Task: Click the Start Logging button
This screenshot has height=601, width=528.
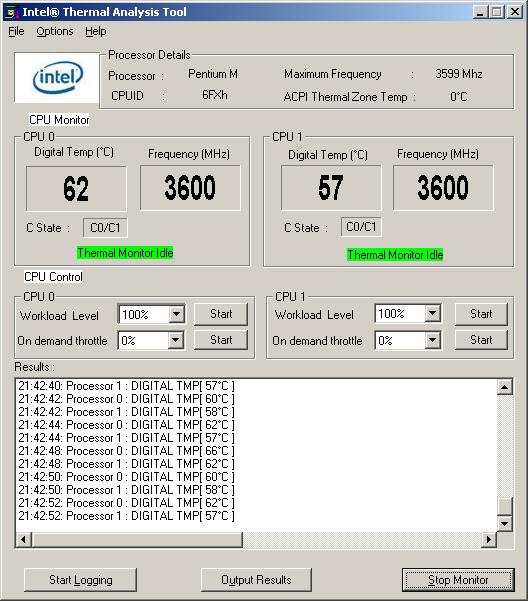Action: pos(80,580)
